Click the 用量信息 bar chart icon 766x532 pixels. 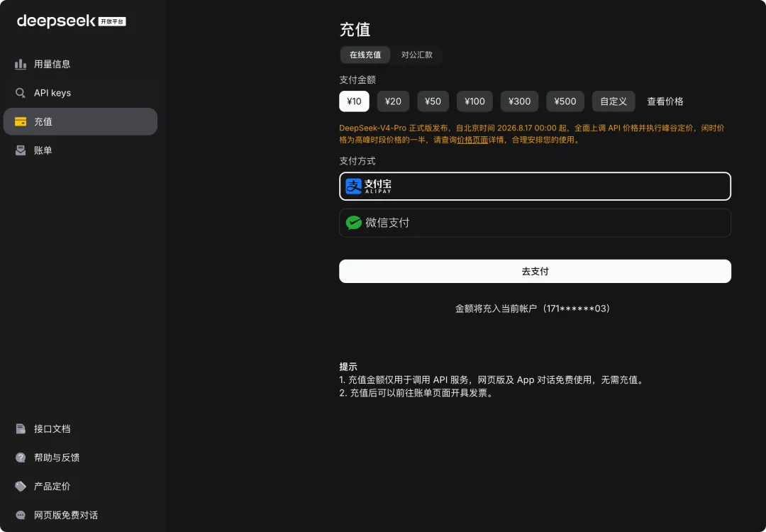coord(21,64)
